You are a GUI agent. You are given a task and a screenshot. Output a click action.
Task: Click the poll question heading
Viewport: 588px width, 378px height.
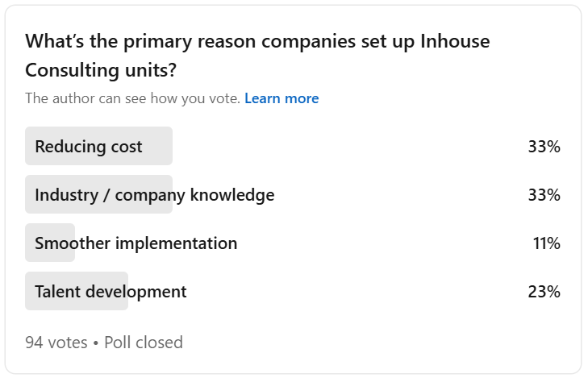[x=257, y=56]
